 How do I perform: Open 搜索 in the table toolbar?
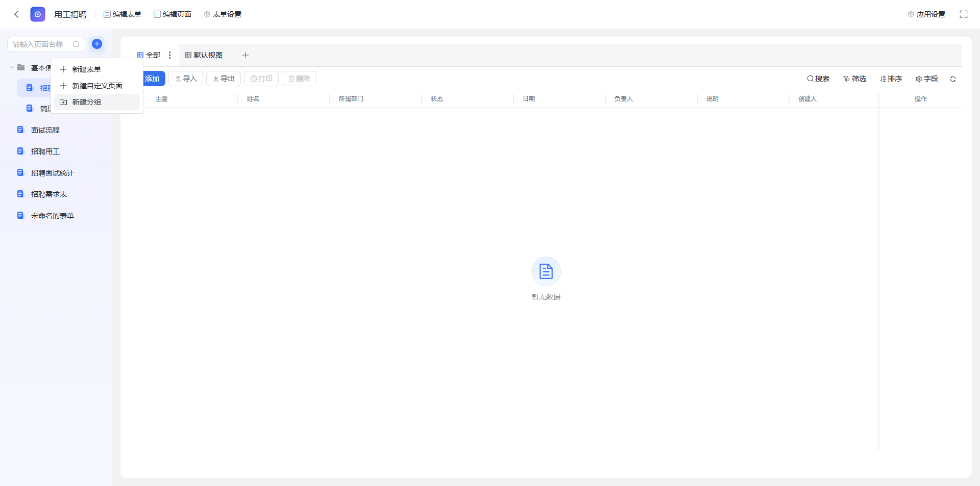pyautogui.click(x=818, y=79)
